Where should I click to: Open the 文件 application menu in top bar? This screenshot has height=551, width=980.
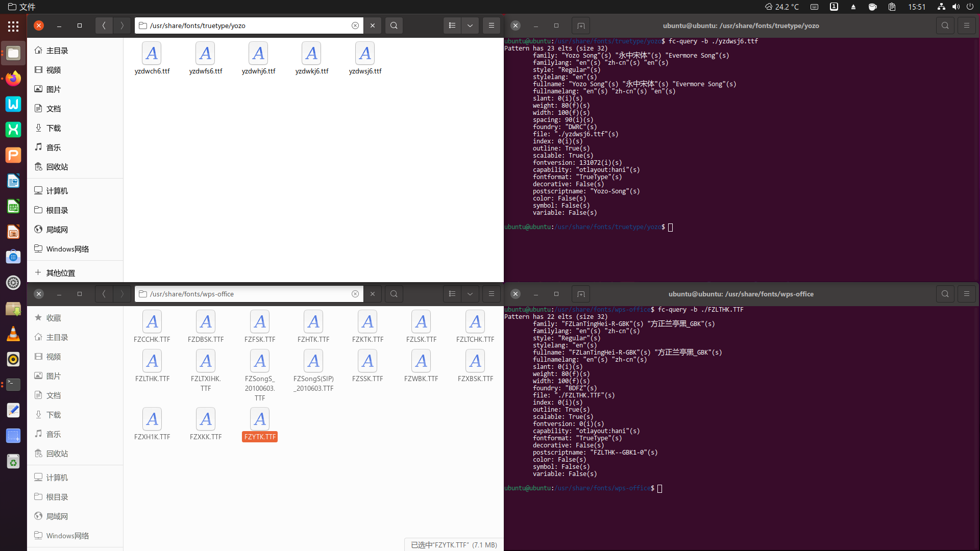(21, 7)
